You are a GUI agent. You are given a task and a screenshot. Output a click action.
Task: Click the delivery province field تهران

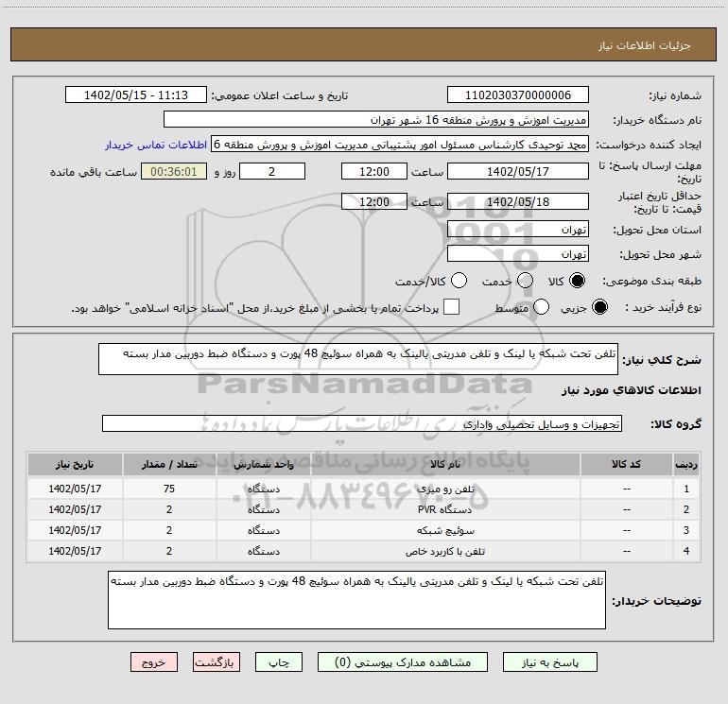click(x=518, y=230)
